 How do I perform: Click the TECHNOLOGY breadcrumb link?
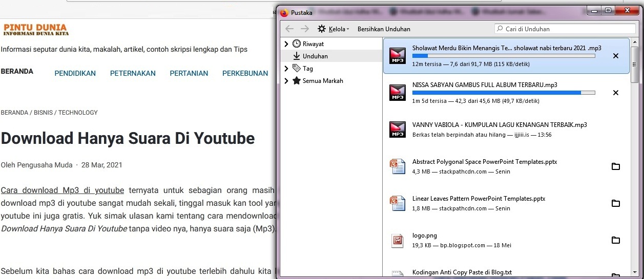pyautogui.click(x=78, y=113)
